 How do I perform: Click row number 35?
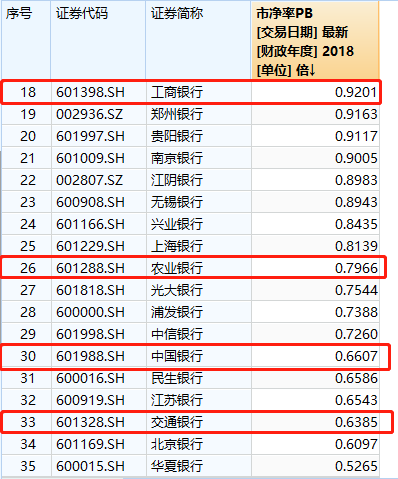click(28, 466)
